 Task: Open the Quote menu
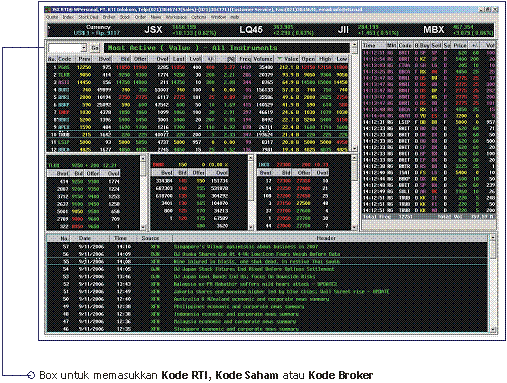(x=52, y=17)
